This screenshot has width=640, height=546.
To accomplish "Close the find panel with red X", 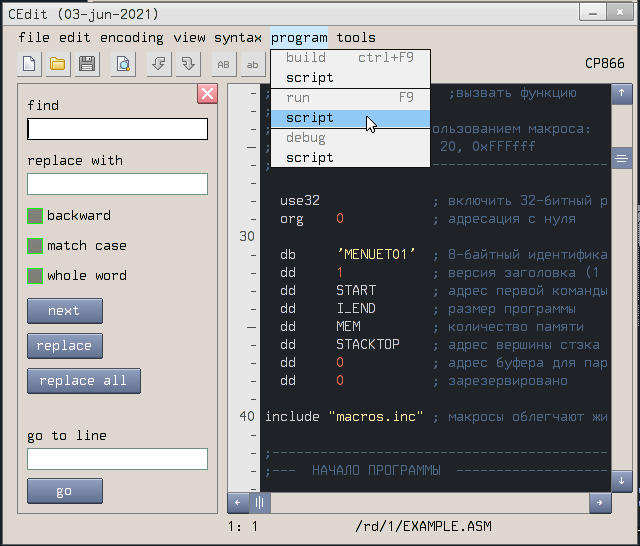I will point(207,94).
